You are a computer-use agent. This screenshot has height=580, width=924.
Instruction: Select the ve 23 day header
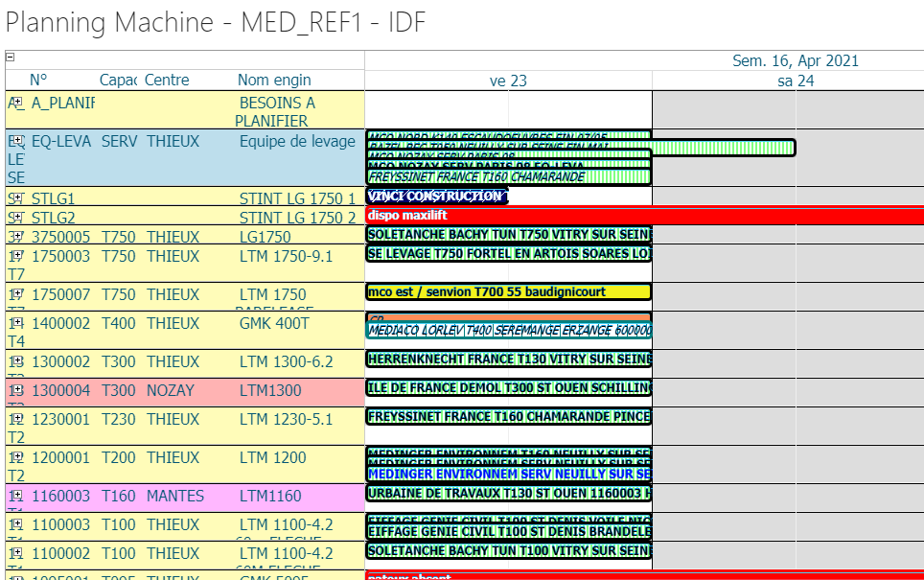[508, 81]
